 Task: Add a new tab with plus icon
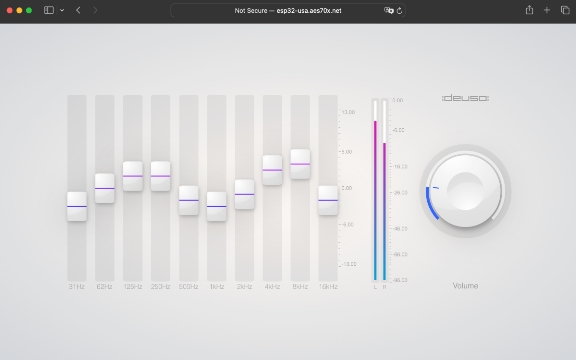[x=547, y=10]
